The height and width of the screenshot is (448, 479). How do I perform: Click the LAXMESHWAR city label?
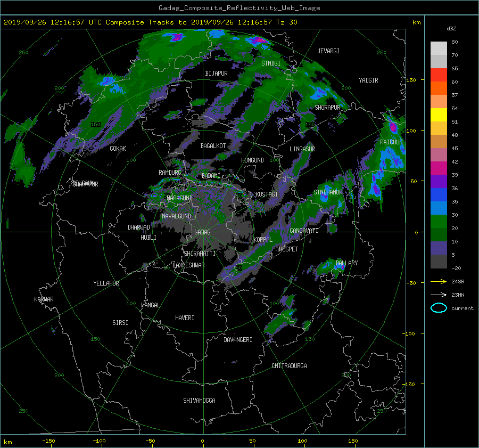pyautogui.click(x=188, y=265)
